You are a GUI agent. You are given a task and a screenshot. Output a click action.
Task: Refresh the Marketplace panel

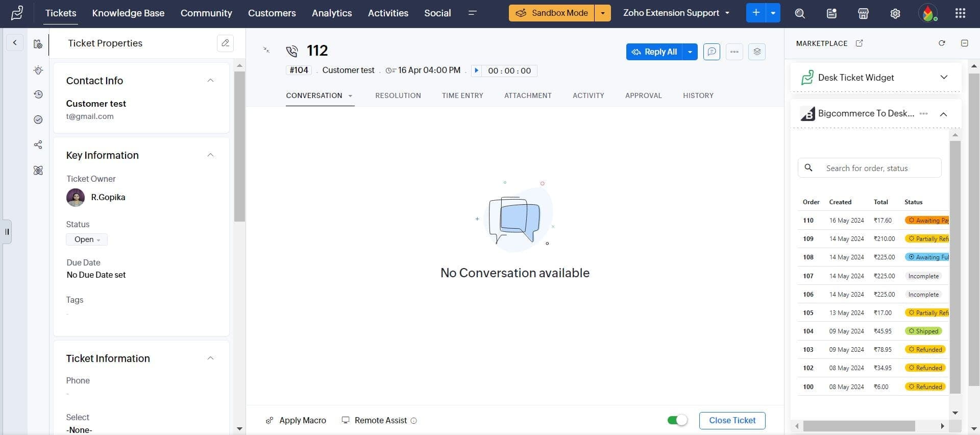(x=942, y=43)
